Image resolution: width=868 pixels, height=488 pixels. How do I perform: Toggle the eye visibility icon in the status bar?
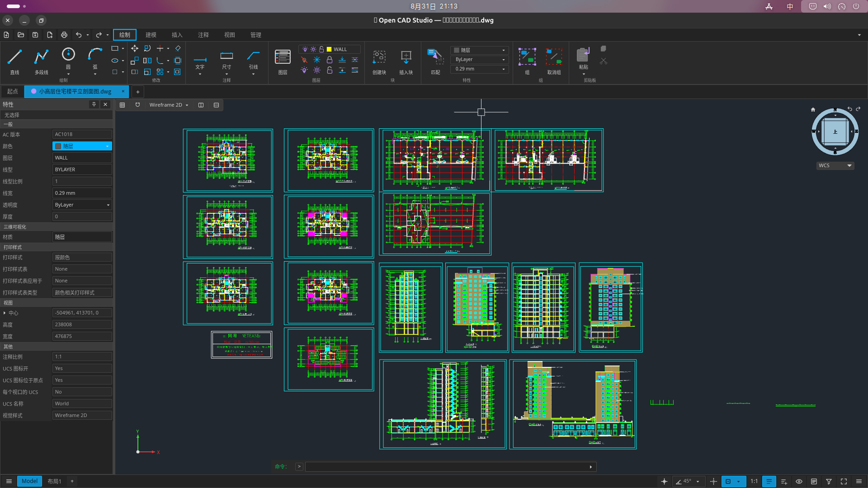(x=799, y=481)
